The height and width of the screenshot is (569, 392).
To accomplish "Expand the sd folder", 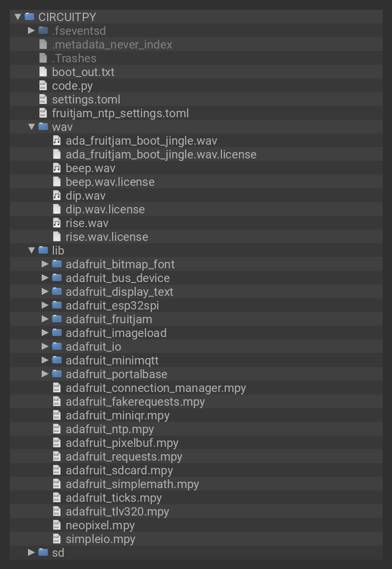I will pos(31,553).
